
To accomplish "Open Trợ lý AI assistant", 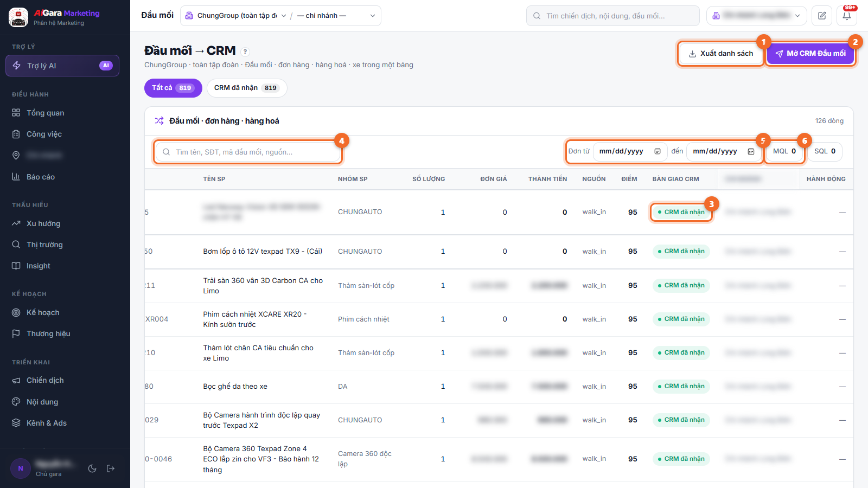I will click(62, 66).
